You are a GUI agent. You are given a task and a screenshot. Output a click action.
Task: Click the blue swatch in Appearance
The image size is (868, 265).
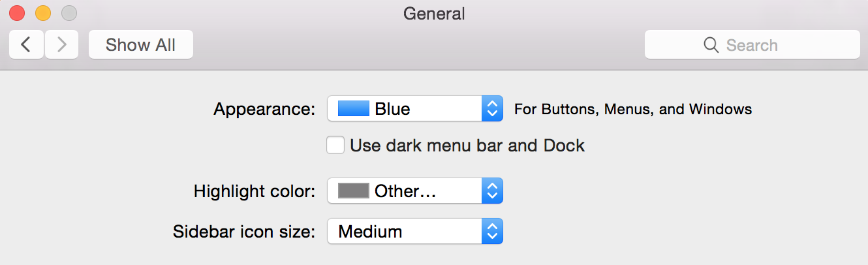point(353,109)
